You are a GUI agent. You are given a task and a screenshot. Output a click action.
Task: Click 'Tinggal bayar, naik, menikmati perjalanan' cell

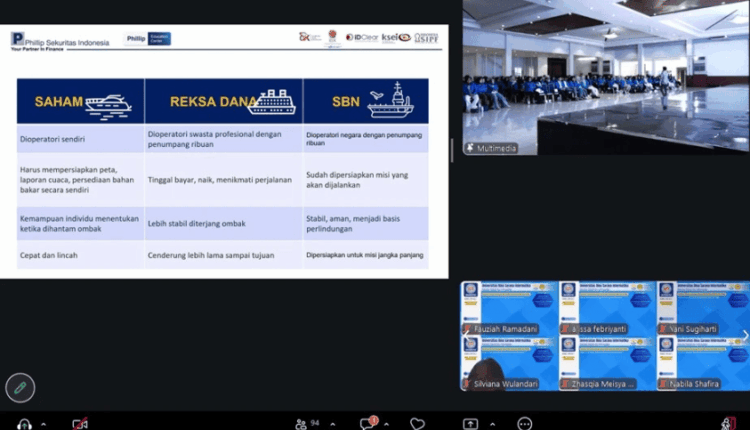224,180
